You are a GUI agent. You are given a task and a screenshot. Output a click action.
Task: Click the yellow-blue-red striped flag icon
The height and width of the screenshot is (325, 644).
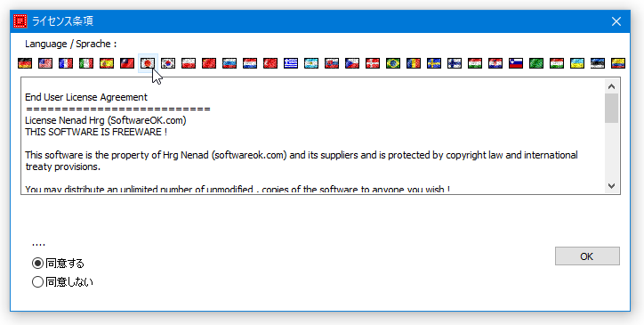click(618, 63)
